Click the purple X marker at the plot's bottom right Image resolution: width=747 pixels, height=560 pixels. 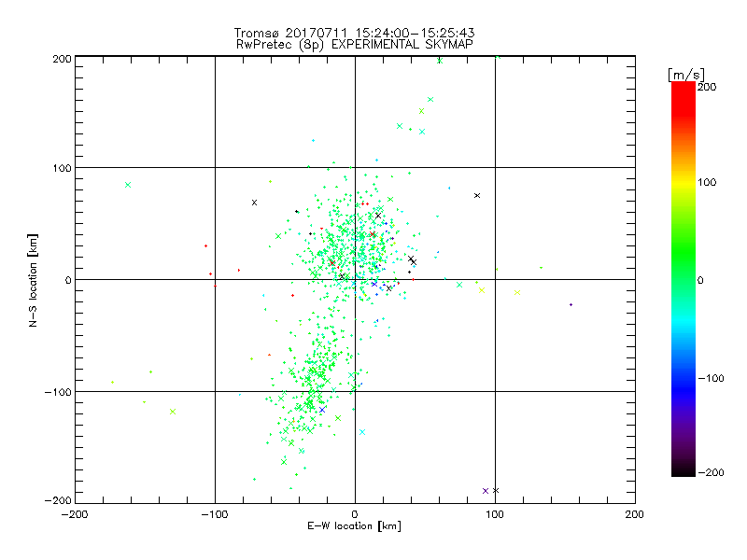(x=486, y=491)
